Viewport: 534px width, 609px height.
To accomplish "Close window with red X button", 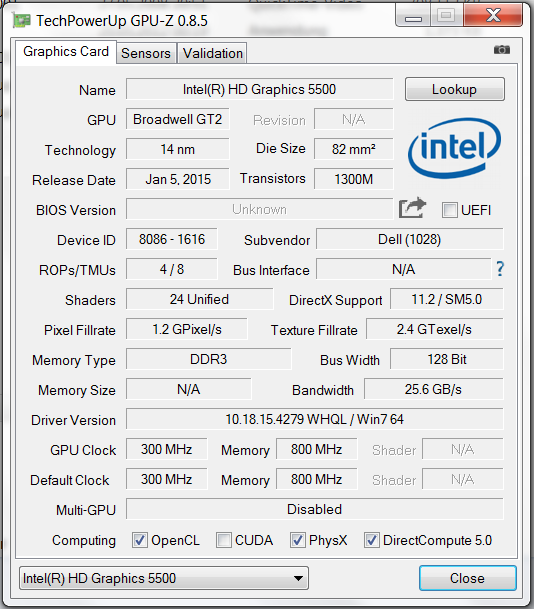I will point(493,15).
